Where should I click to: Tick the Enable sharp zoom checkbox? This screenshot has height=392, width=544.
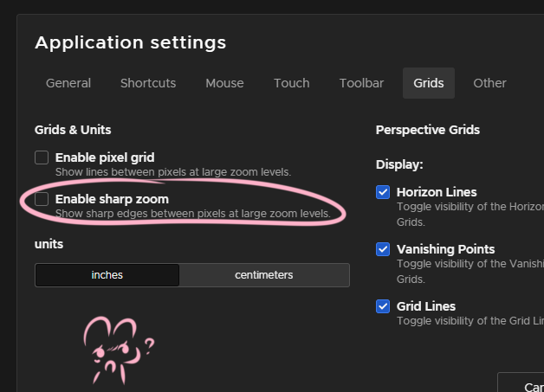tap(42, 199)
